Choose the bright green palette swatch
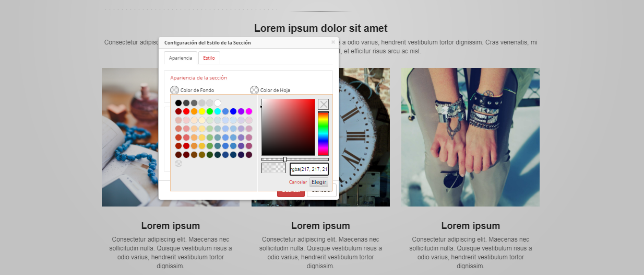644x275 pixels. tap(210, 111)
